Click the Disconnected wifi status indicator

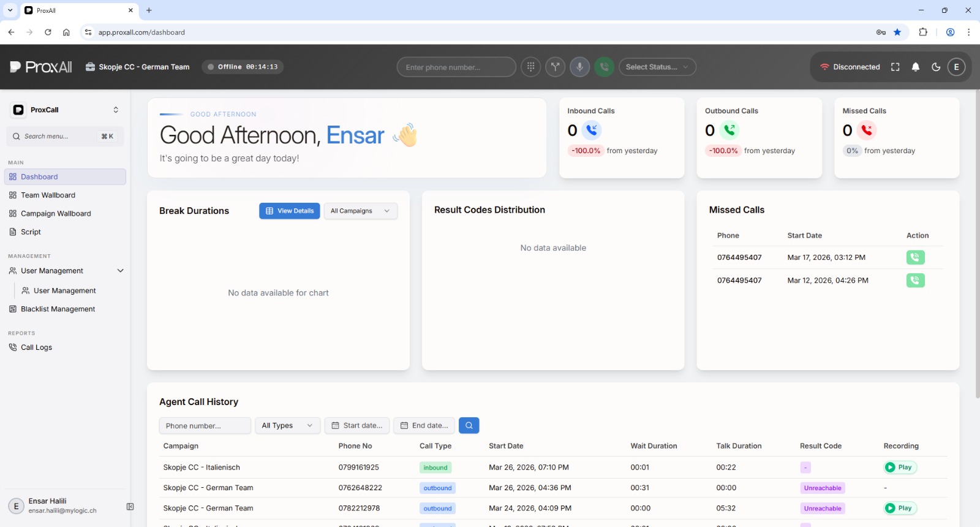click(x=850, y=67)
